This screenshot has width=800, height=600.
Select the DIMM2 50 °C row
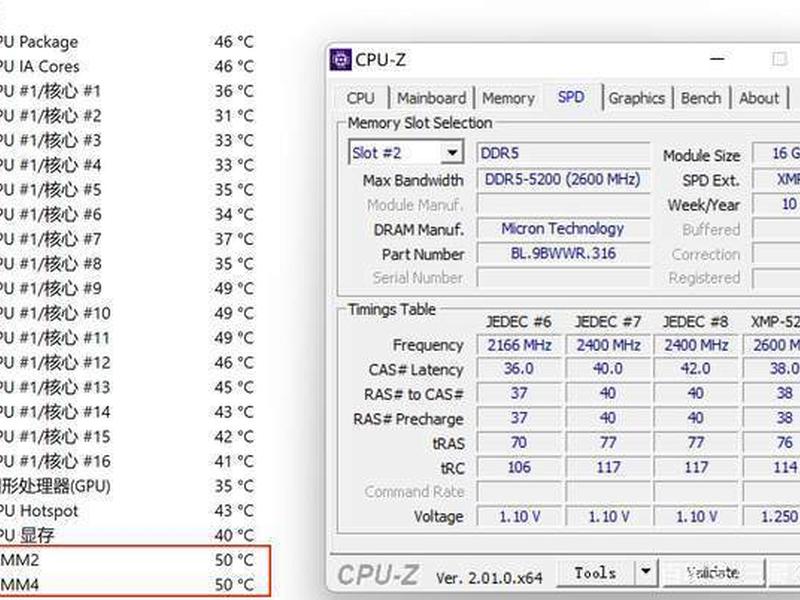pos(128,560)
